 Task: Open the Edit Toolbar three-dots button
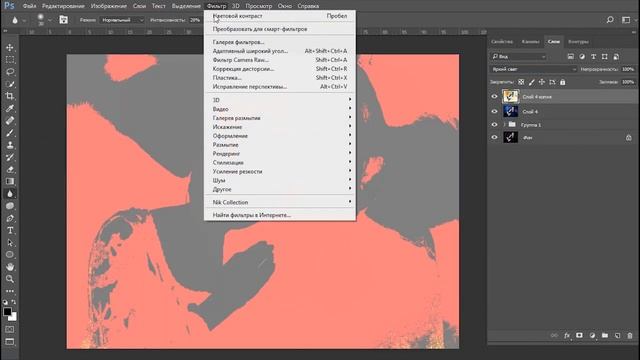pos(10,291)
